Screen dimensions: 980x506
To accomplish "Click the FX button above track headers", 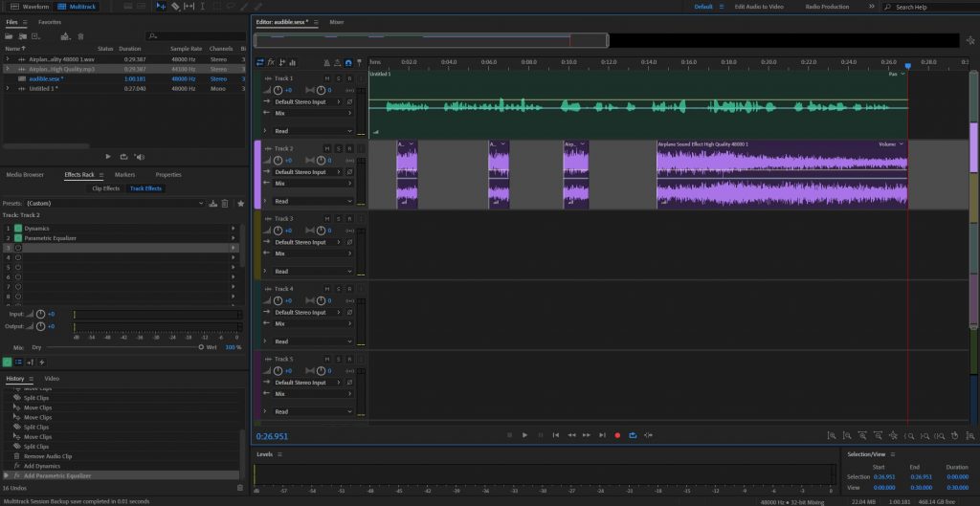I will tap(271, 62).
